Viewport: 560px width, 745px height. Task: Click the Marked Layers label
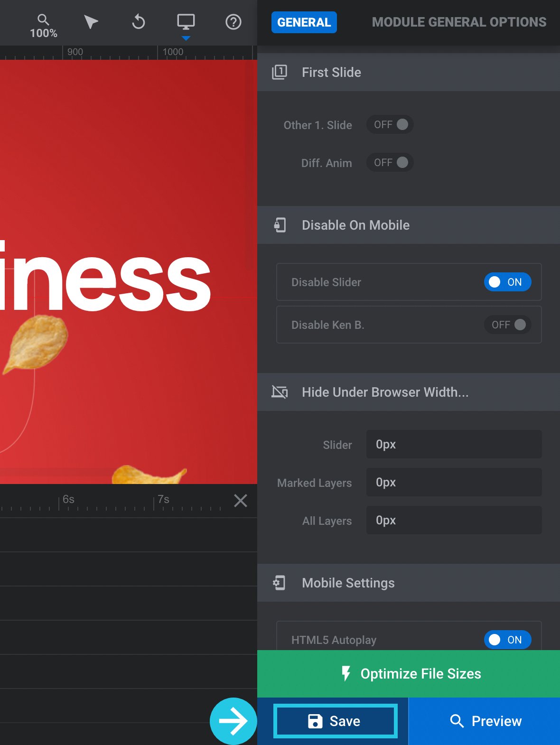point(314,483)
